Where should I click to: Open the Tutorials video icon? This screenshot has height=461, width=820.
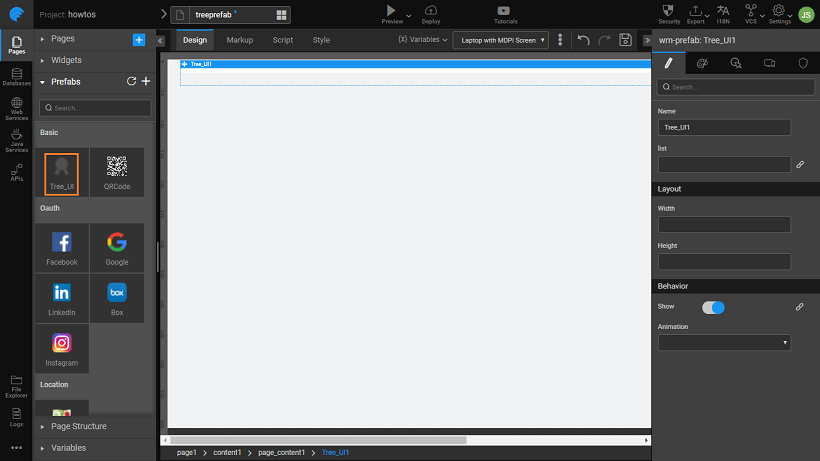[505, 10]
